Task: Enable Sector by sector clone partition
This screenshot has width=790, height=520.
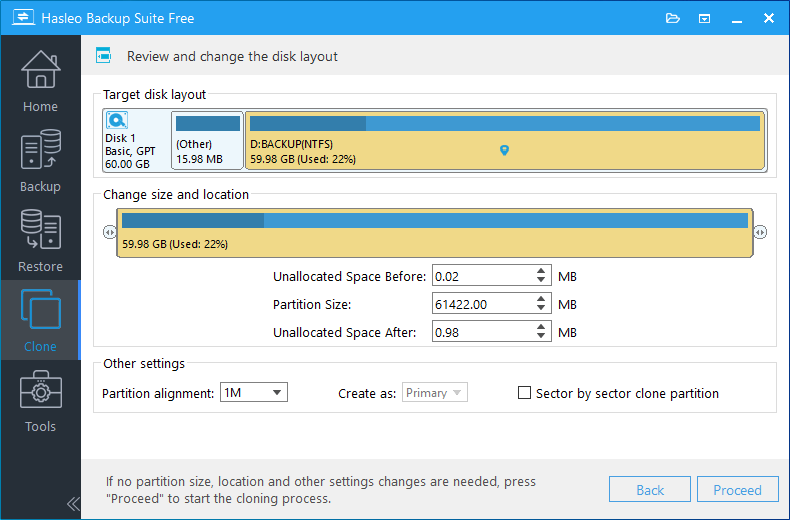Action: [x=524, y=393]
